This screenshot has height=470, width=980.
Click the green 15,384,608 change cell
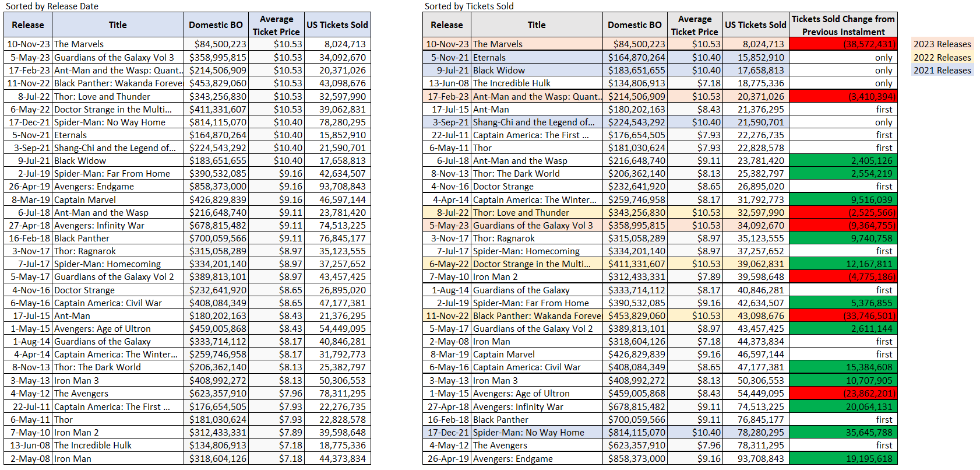pyautogui.click(x=843, y=367)
